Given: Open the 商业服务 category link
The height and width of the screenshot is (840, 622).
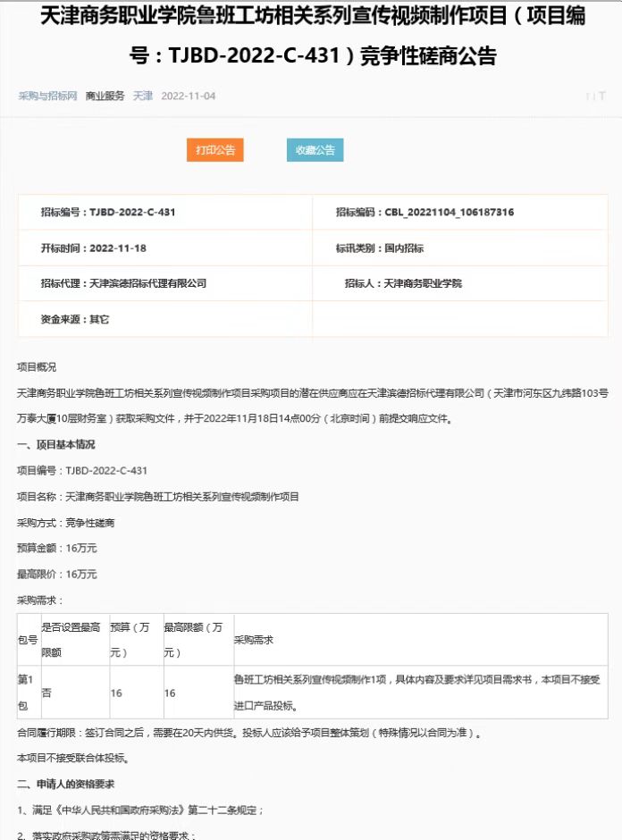Looking at the screenshot, I should (x=105, y=96).
